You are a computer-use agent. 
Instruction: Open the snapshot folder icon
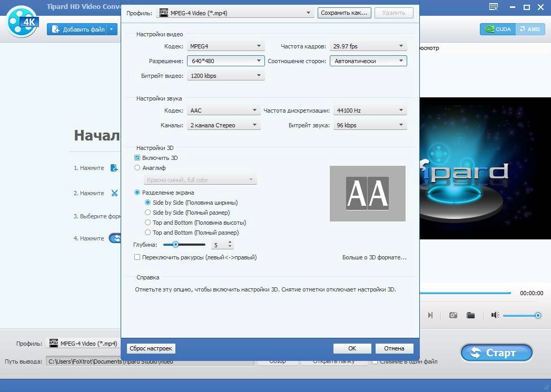pyautogui.click(x=471, y=315)
